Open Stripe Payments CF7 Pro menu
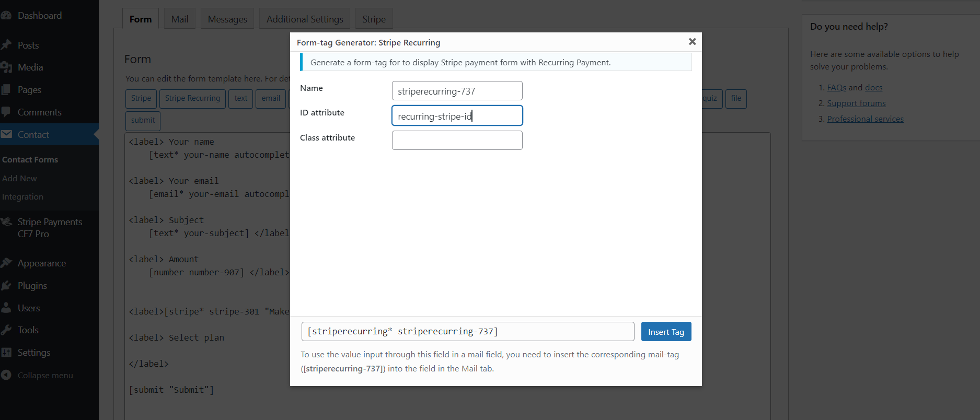 [x=50, y=228]
